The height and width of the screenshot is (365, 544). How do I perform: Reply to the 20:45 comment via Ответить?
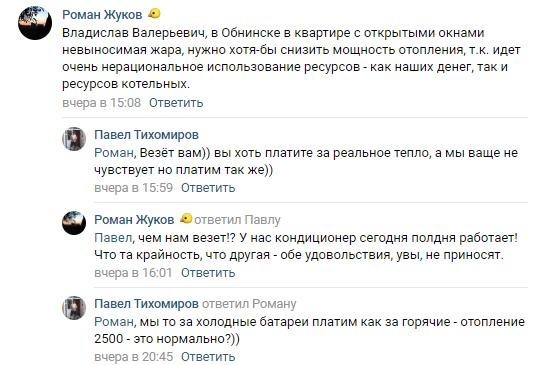pyautogui.click(x=208, y=357)
